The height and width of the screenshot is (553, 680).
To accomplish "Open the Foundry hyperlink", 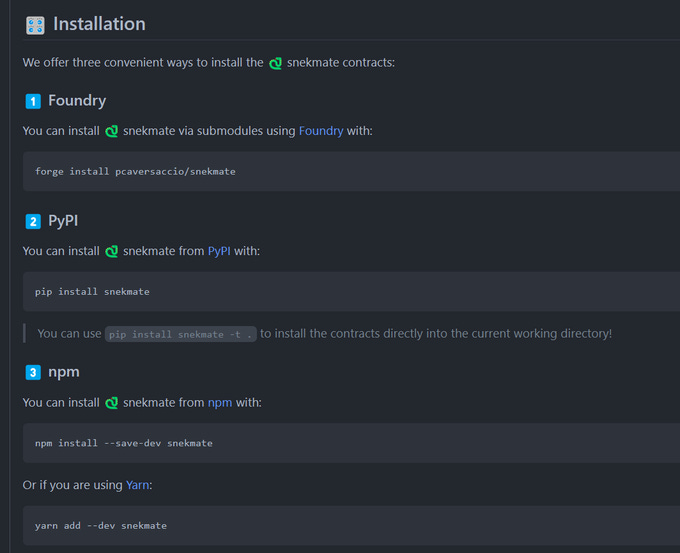I will (x=321, y=131).
